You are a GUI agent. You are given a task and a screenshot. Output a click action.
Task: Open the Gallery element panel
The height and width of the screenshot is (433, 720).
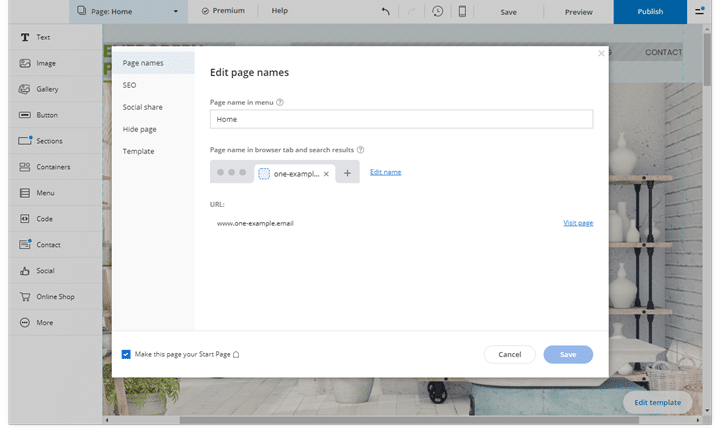click(x=46, y=89)
